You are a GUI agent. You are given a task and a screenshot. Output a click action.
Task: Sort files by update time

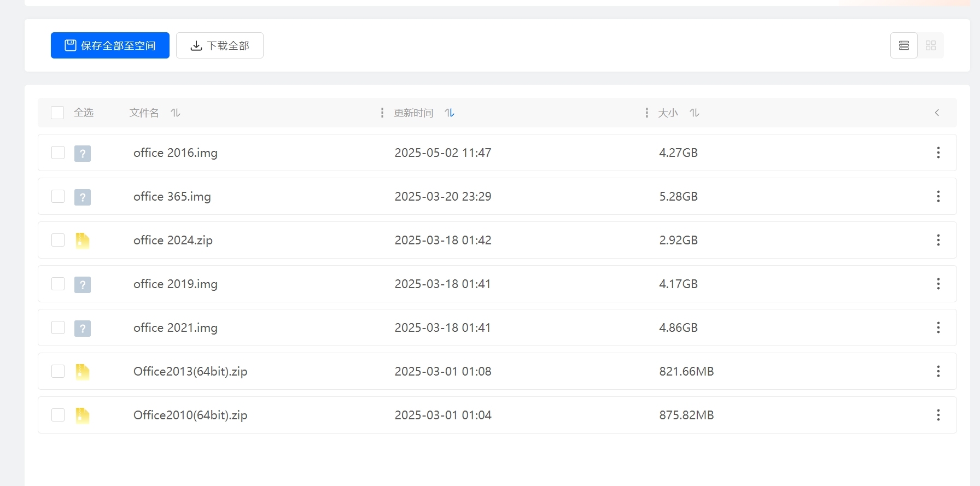point(450,113)
